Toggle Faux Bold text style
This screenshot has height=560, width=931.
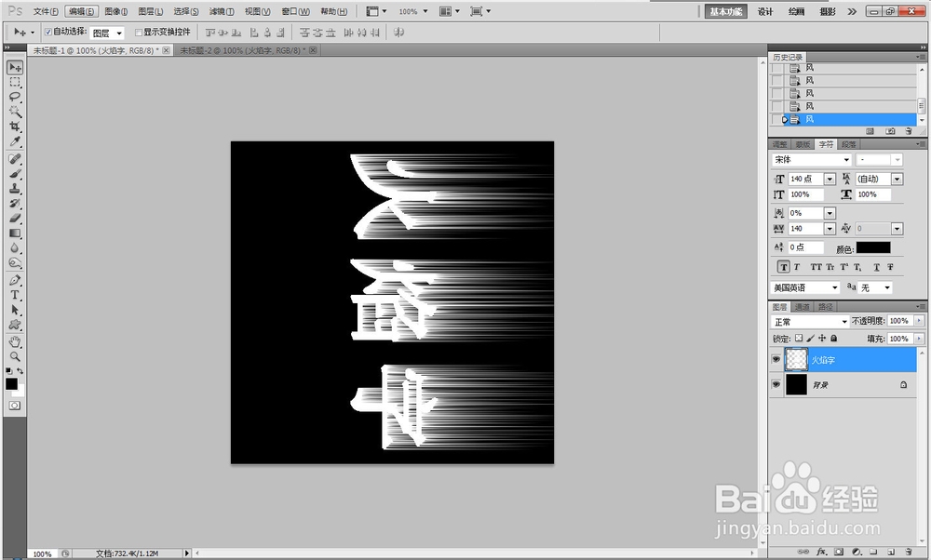pos(783,267)
